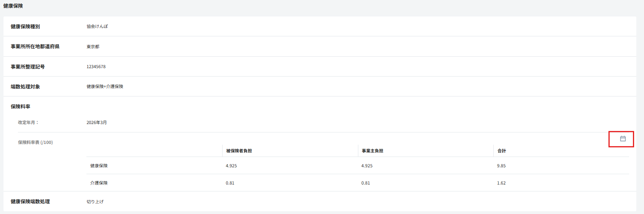Click the 1.62 nursing care insurance total
This screenshot has width=644, height=214.
pyautogui.click(x=501, y=183)
